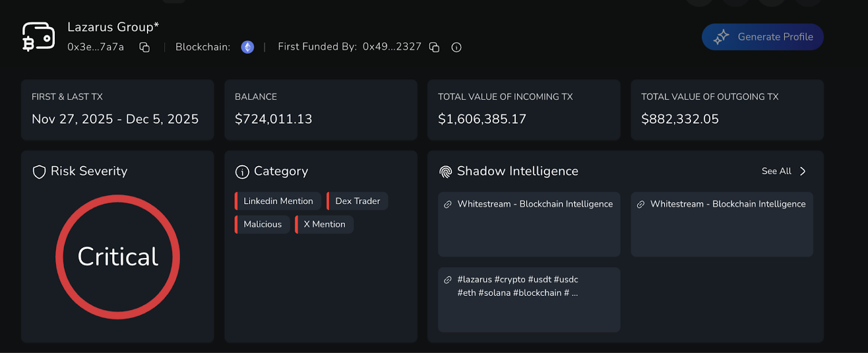Expand Shadow Intelligence with See All

(x=776, y=171)
